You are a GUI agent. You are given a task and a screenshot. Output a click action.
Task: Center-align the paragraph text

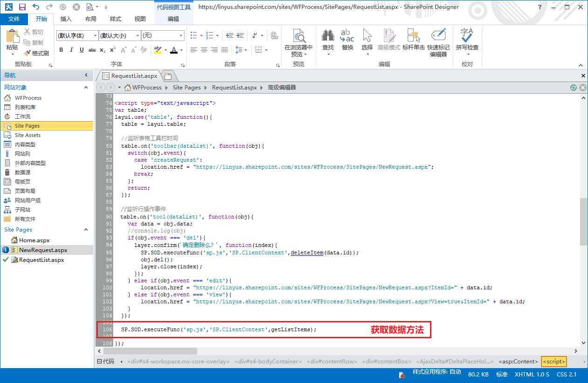coord(204,50)
